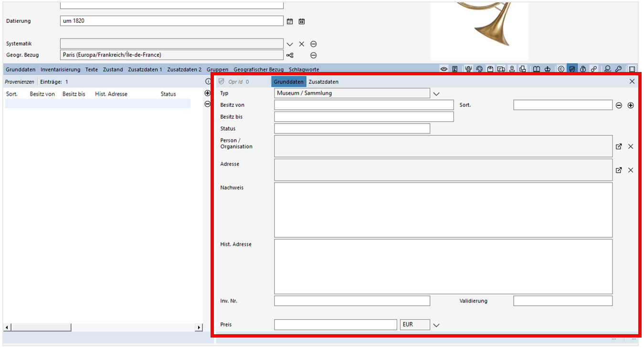Open the currency dropdown next to EUR
Image resolution: width=644 pixels, height=349 pixels.
pyautogui.click(x=436, y=324)
